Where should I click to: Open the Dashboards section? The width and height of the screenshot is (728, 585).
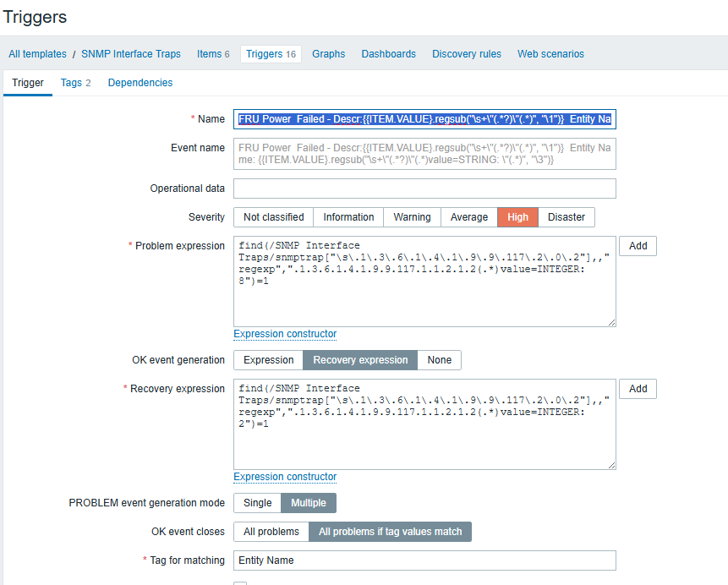click(x=389, y=54)
